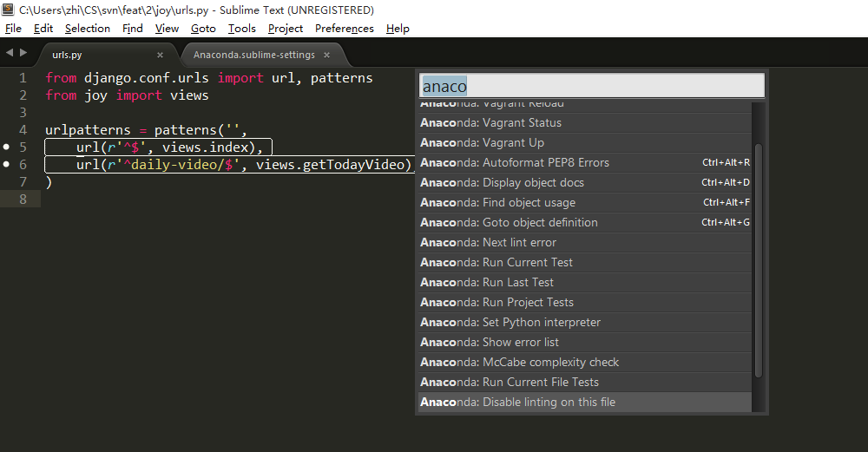The height and width of the screenshot is (452, 868).
Task: Close the Anaconda.sublime-settings tab
Action: pos(326,55)
